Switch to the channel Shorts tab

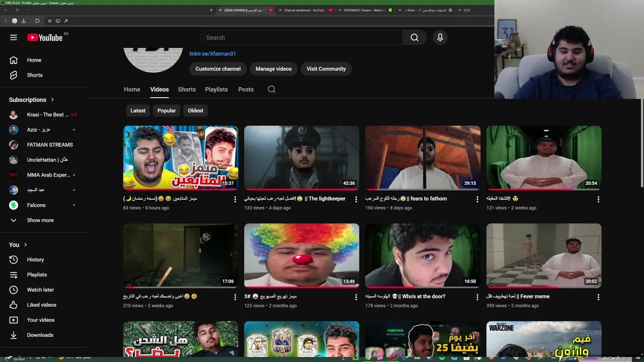[x=187, y=89]
